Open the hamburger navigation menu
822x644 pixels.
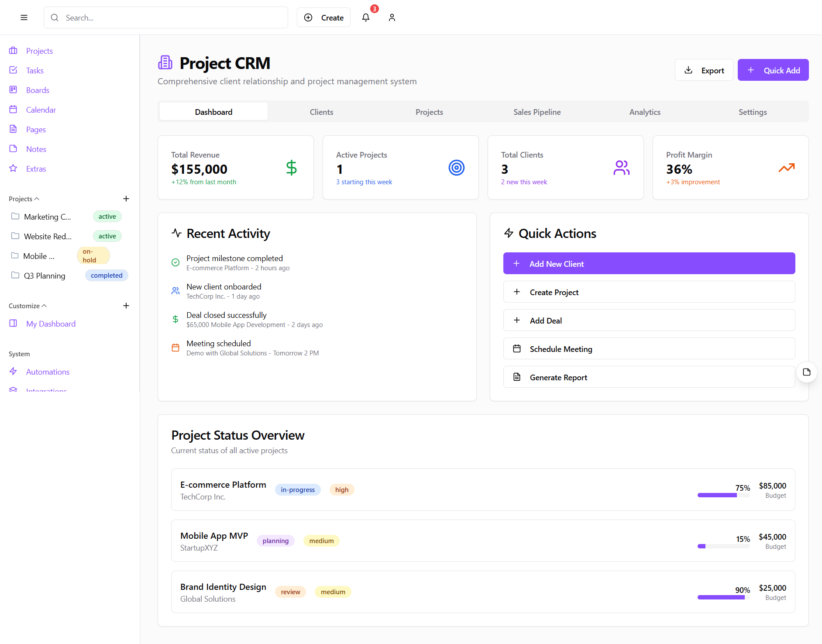[x=24, y=17]
